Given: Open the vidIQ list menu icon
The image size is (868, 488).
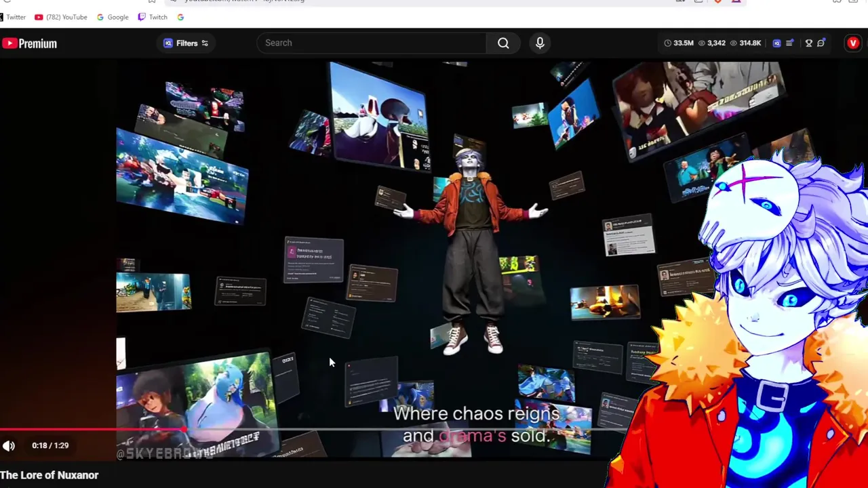Looking at the screenshot, I should click(x=790, y=43).
